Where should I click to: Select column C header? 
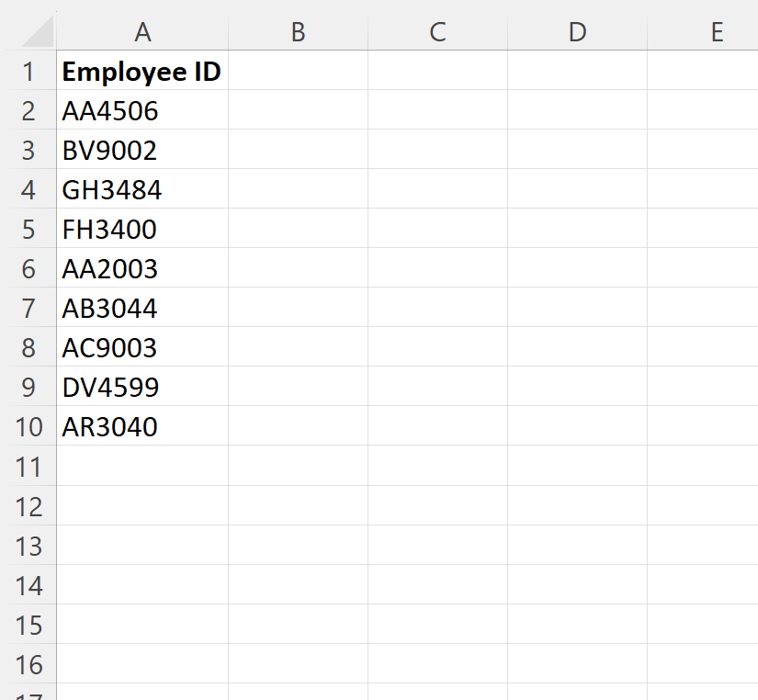pyautogui.click(x=437, y=31)
